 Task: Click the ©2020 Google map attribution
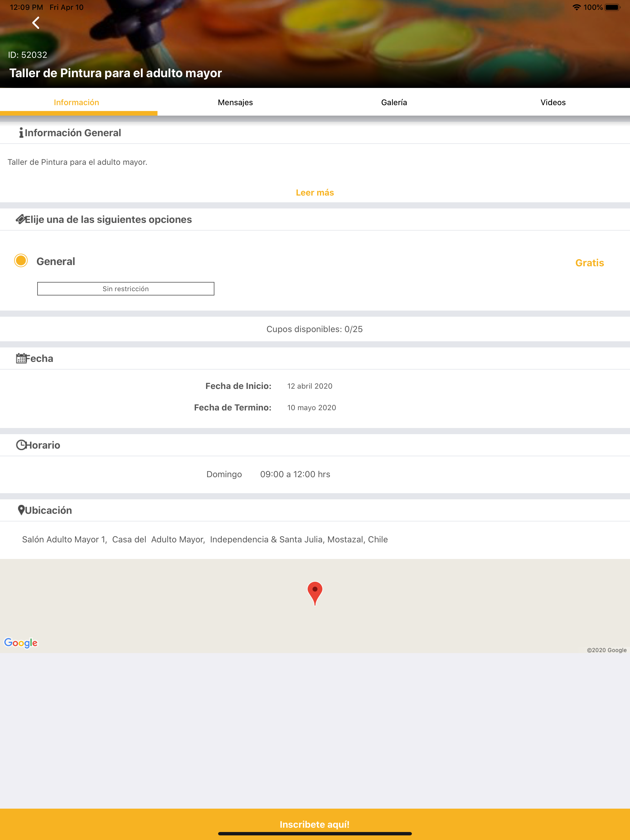coord(607,650)
